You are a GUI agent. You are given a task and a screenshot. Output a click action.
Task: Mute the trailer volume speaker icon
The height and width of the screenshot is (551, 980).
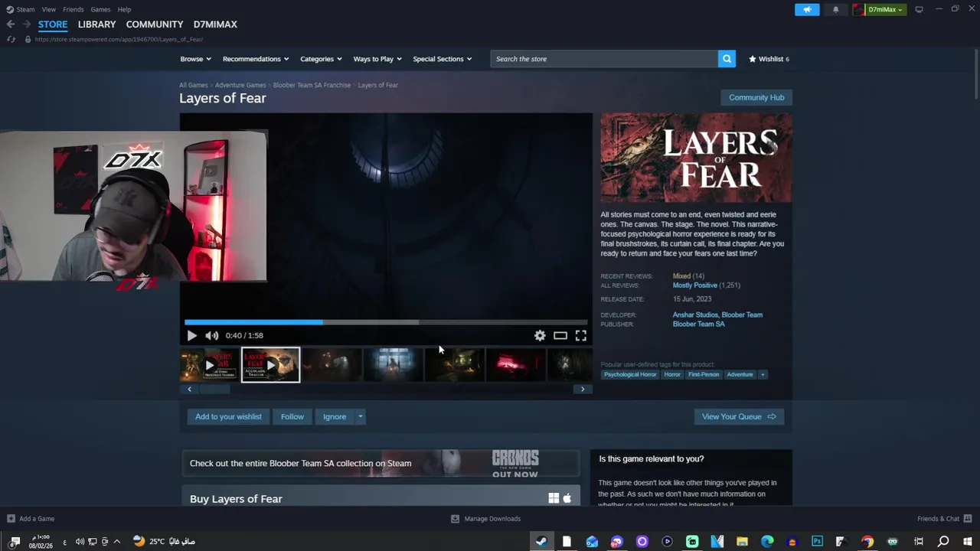(x=212, y=335)
